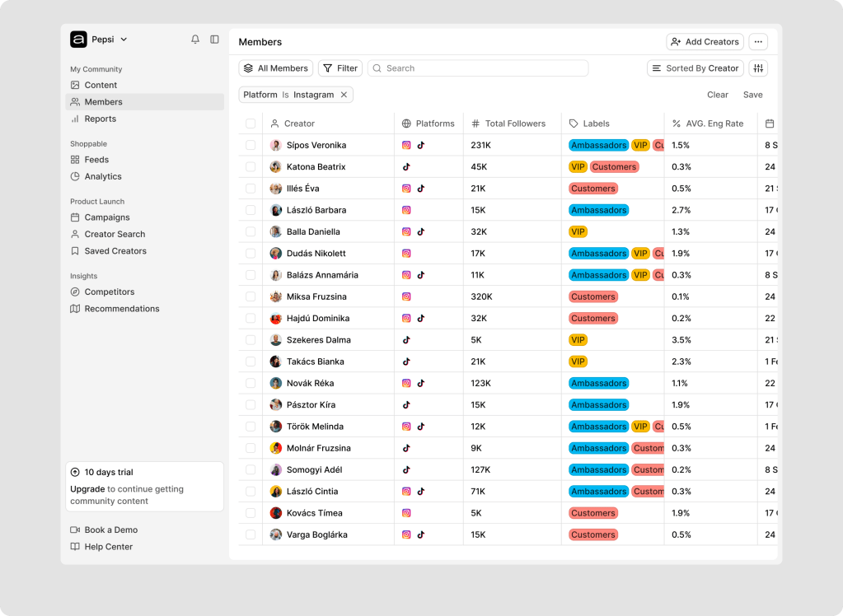Open the Sorted By Creator dropdown

tap(695, 68)
